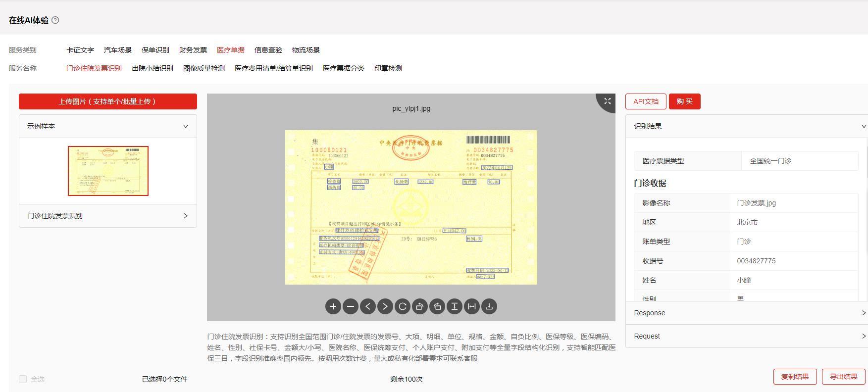Click the receipt number value 0034827775

pos(756,261)
